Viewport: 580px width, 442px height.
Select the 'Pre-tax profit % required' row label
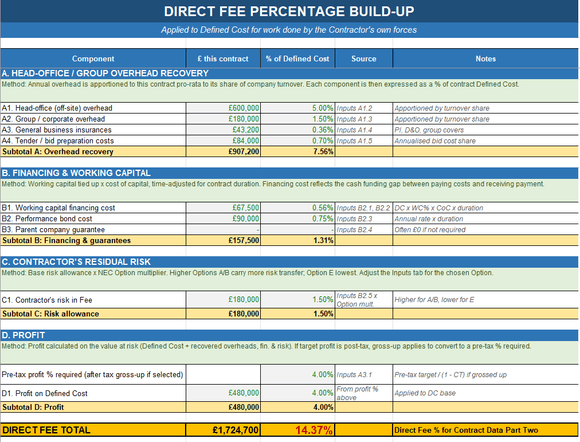click(x=93, y=374)
